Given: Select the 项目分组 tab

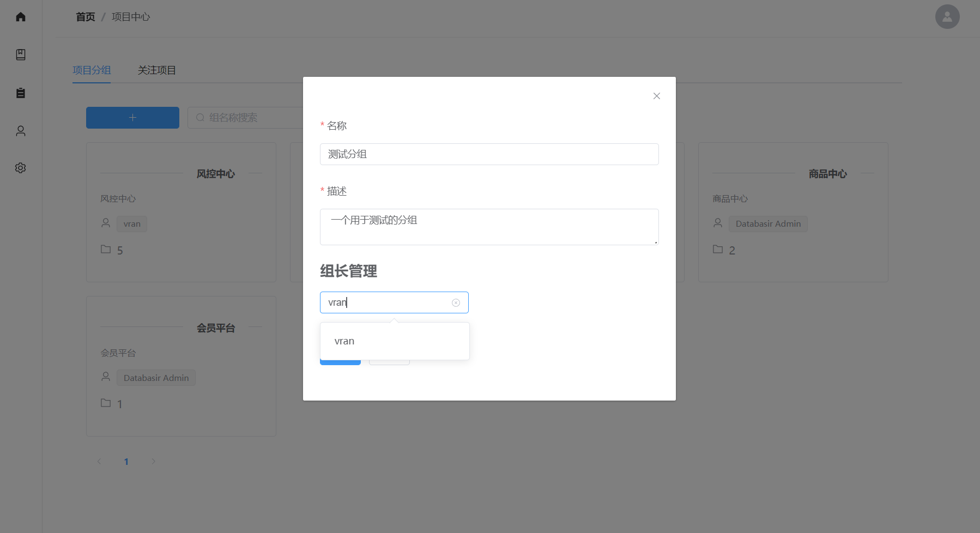Looking at the screenshot, I should (92, 70).
